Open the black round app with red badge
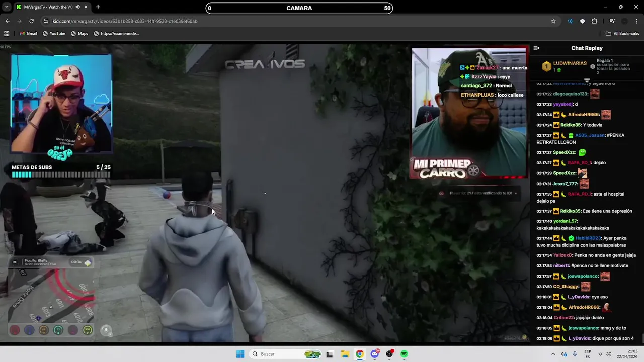 (389, 354)
